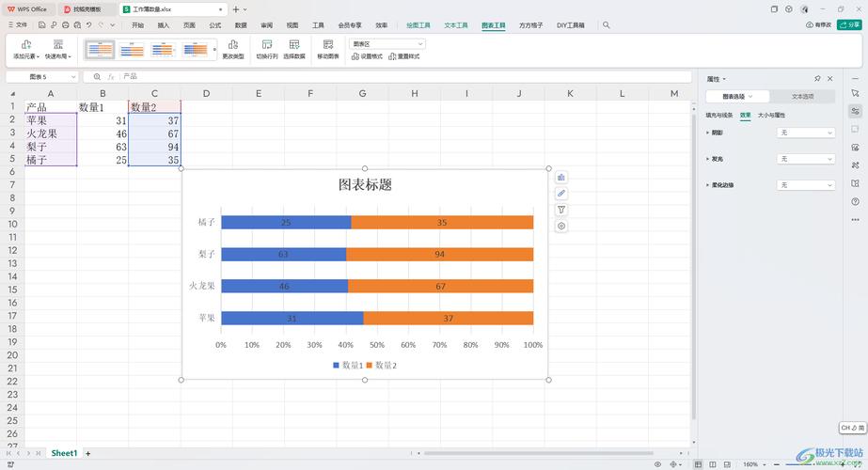This screenshot has height=470, width=868.
Task: Switch to the 开始 (Home) ribbon tab
Action: coord(138,25)
